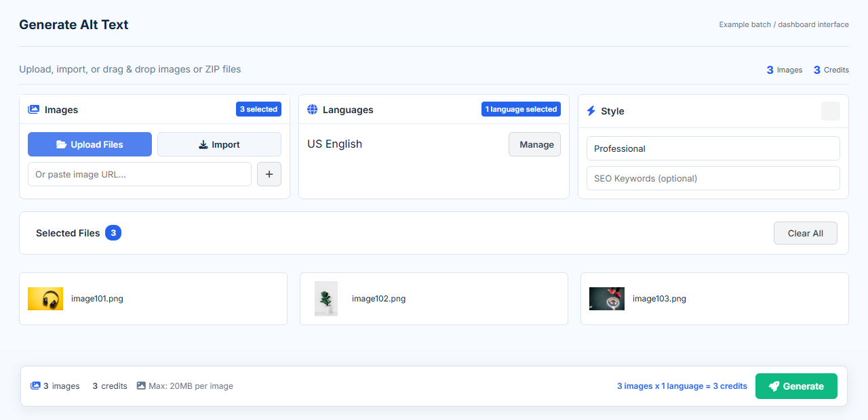Image resolution: width=868 pixels, height=420 pixels.
Task: Click the picture icon beside Max: 20MB
Action: (141, 385)
